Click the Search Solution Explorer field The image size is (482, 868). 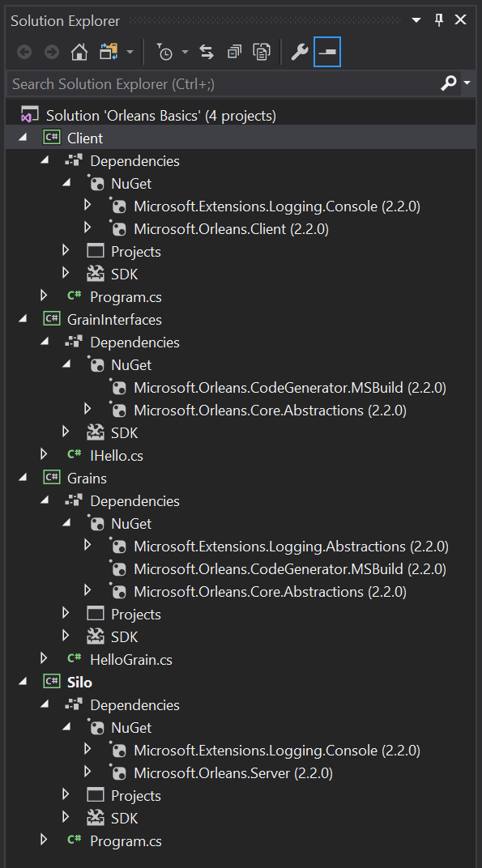click(224, 83)
